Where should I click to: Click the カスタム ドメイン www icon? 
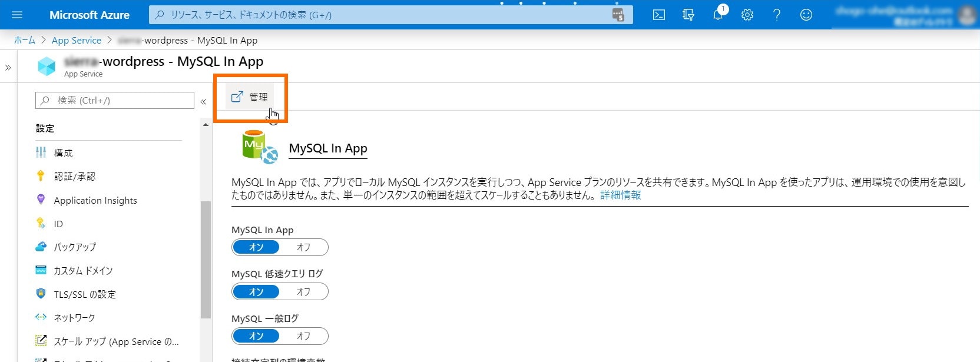pyautogui.click(x=41, y=270)
